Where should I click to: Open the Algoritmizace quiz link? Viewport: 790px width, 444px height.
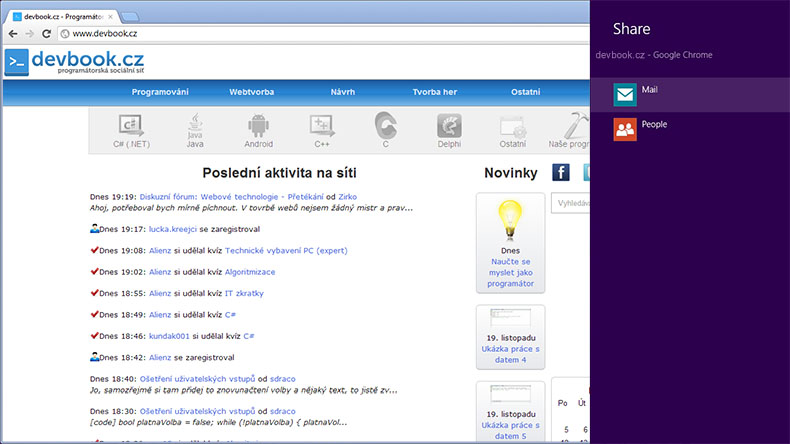pyautogui.click(x=250, y=272)
